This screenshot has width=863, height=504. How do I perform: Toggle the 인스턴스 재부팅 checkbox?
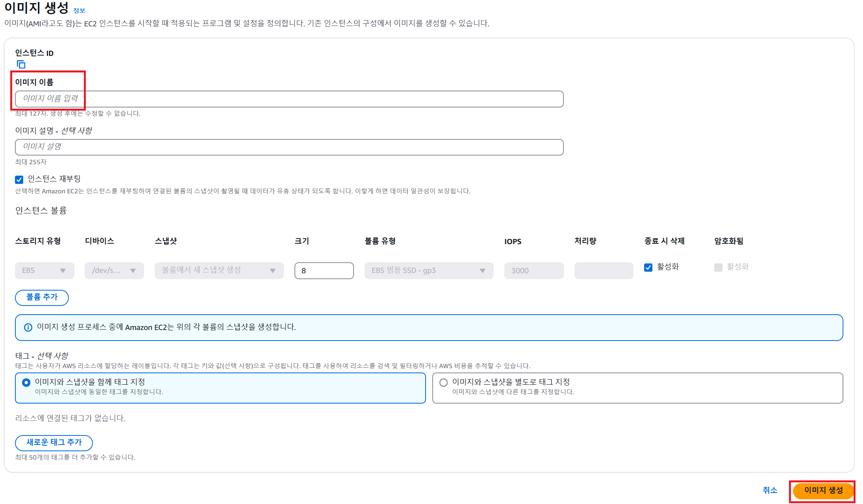[x=19, y=180]
